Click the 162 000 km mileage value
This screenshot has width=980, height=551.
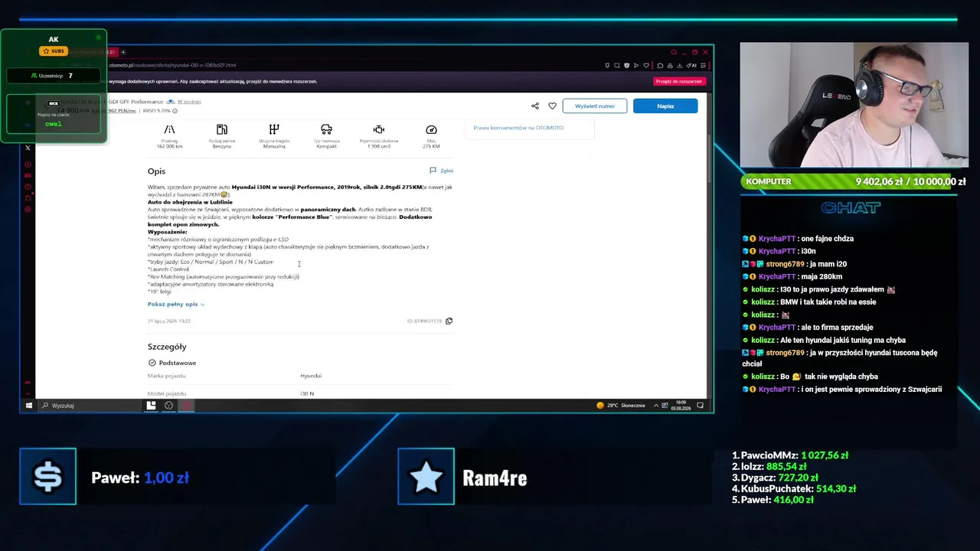[x=169, y=146]
